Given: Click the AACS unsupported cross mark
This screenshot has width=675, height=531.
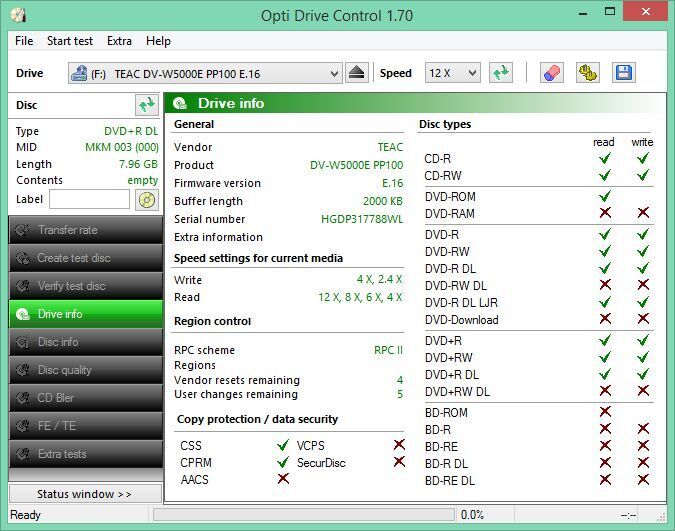Looking at the screenshot, I should pos(283,478).
